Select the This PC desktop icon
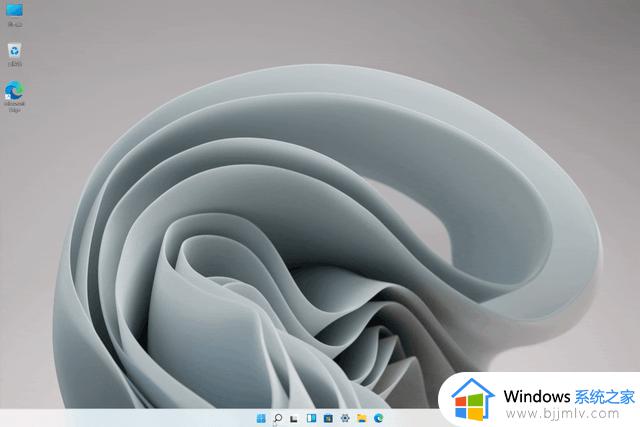Image resolution: width=640 pixels, height=427 pixels. point(15,14)
